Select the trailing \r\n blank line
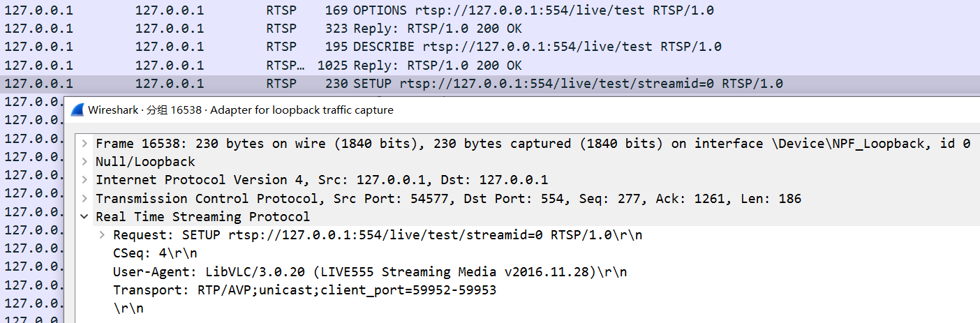 click(128, 308)
